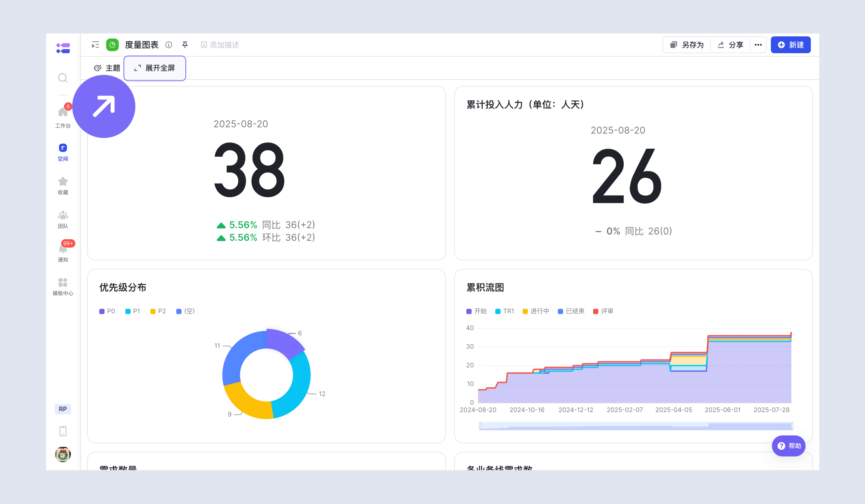Open the 帮助 help button

(789, 446)
